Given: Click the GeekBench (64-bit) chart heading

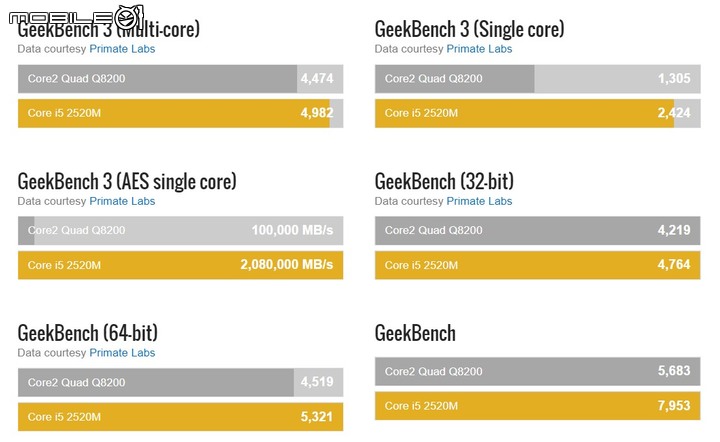Looking at the screenshot, I should (88, 333).
